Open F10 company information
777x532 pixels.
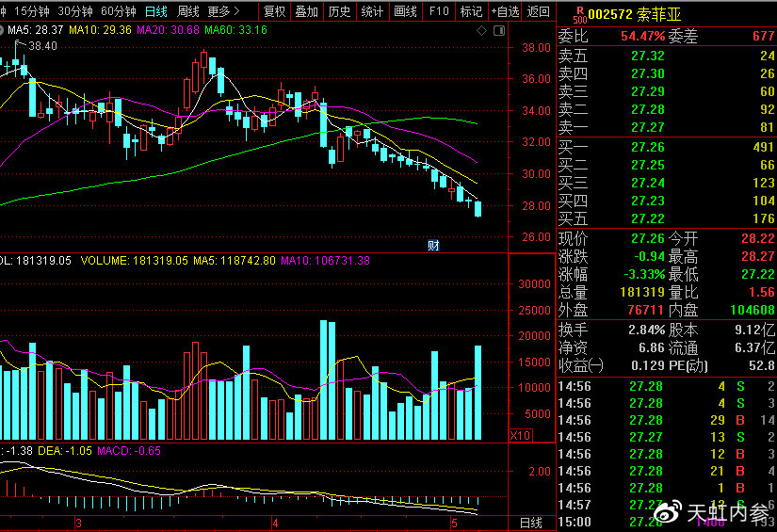pyautogui.click(x=438, y=11)
